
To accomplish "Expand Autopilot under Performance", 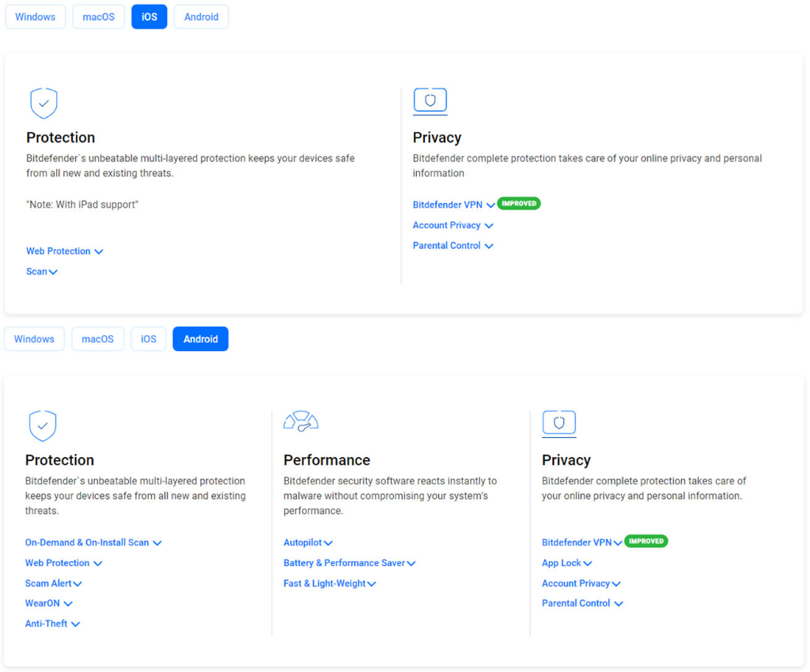I will click(308, 542).
